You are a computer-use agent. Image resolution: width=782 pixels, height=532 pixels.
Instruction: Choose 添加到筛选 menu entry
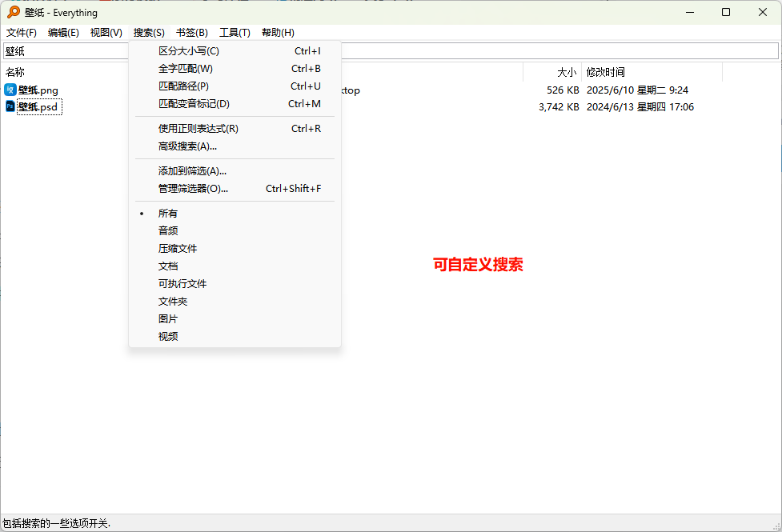[192, 171]
